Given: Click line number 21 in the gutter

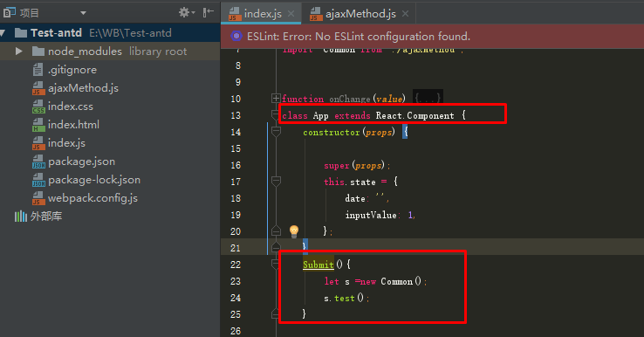Looking at the screenshot, I should coord(236,248).
